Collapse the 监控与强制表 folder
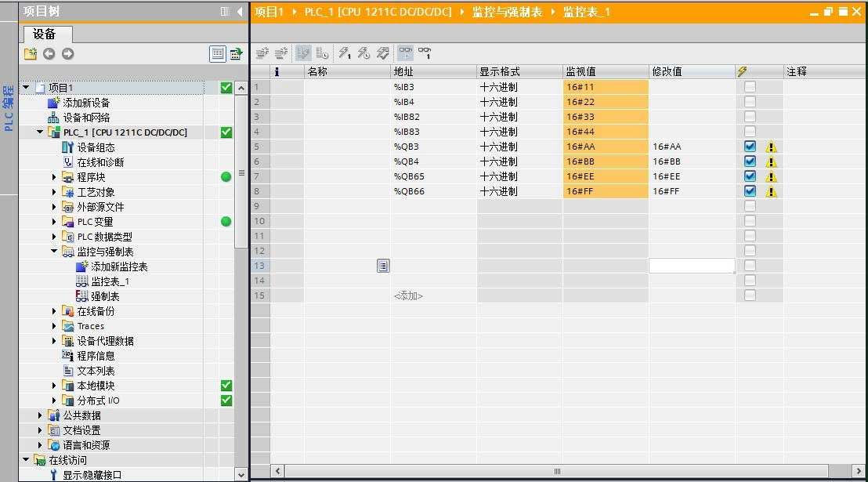Screen dimensions: 868x482 [x=54, y=252]
